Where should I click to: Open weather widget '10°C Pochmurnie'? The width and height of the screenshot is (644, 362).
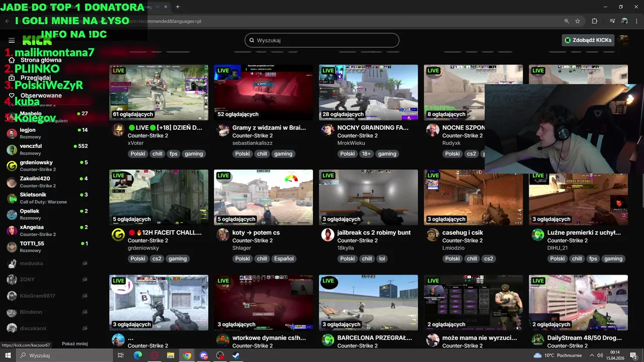click(x=557, y=355)
